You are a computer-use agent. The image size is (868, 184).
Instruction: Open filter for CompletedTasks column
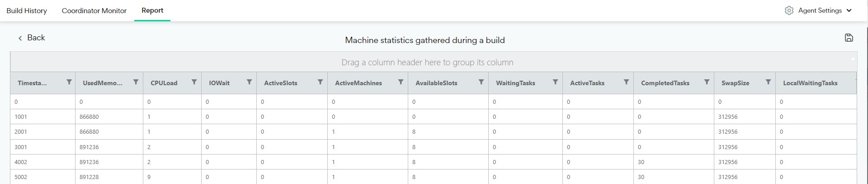pyautogui.click(x=707, y=82)
